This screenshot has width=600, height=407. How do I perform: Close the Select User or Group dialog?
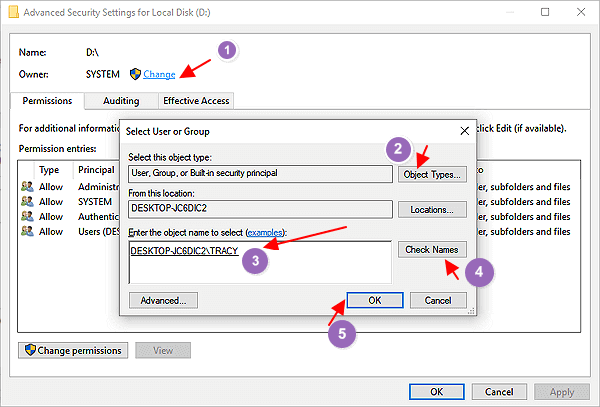[464, 131]
